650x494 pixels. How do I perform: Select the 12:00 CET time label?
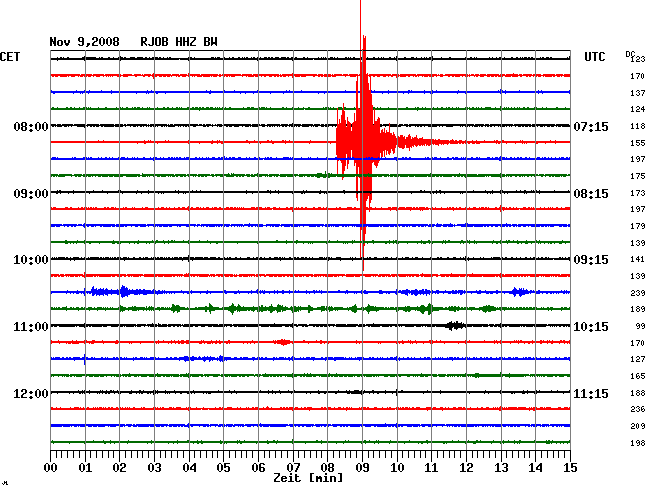click(x=31, y=393)
